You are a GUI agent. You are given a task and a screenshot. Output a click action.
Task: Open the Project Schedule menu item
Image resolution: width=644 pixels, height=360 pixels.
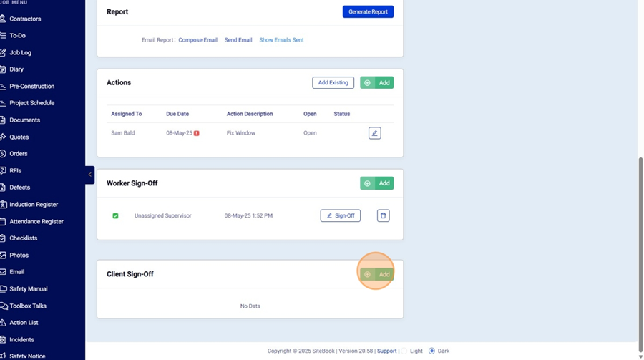[31, 103]
